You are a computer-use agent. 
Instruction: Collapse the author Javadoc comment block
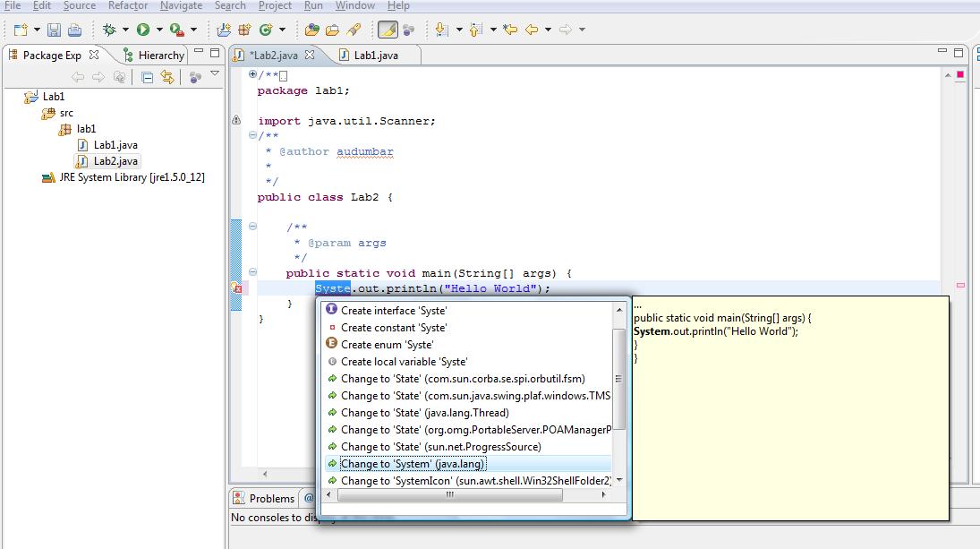pos(252,134)
